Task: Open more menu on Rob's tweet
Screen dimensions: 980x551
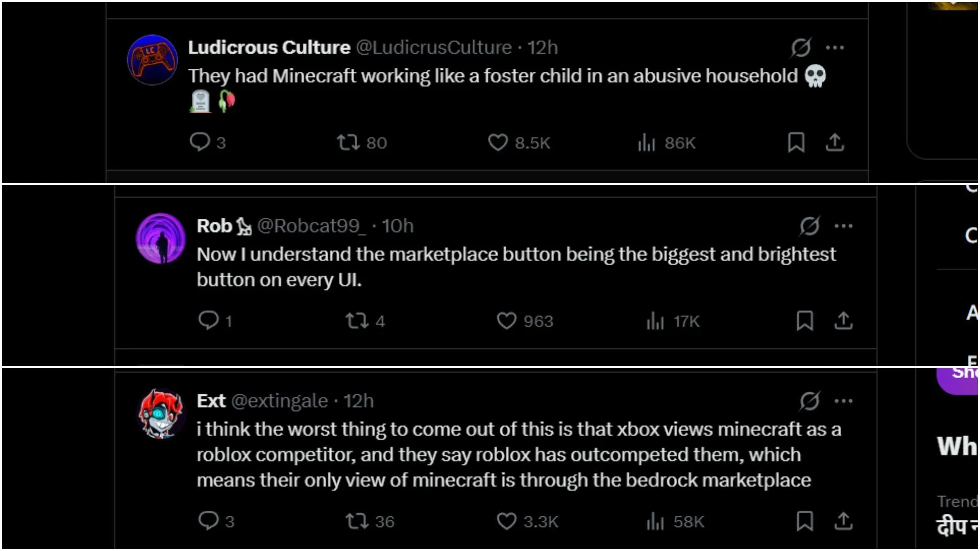Action: 844,226
